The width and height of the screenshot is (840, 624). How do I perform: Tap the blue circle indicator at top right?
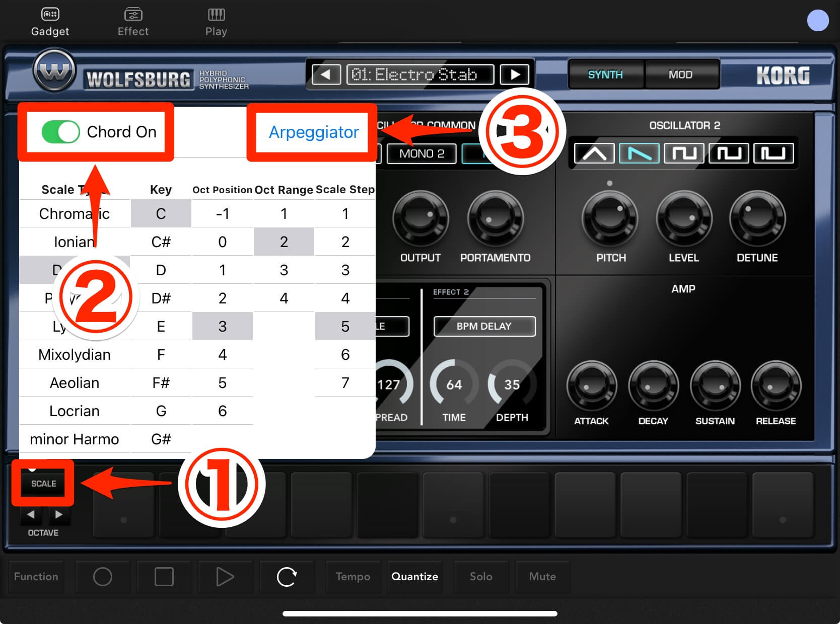[818, 20]
